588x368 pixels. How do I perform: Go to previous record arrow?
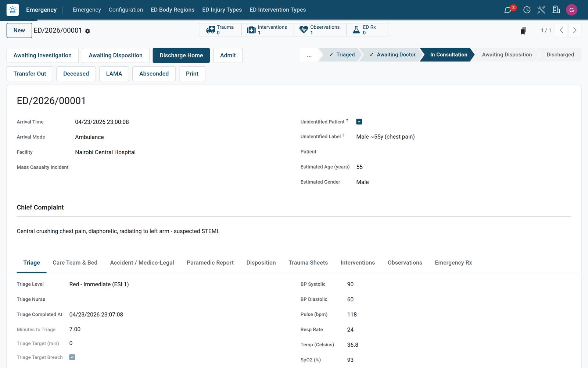pyautogui.click(x=561, y=31)
